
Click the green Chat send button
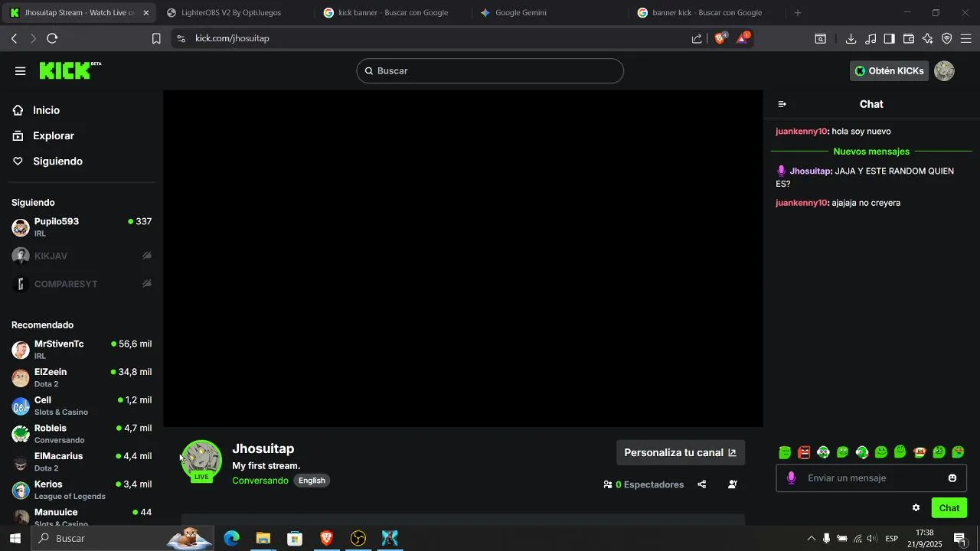(x=949, y=508)
